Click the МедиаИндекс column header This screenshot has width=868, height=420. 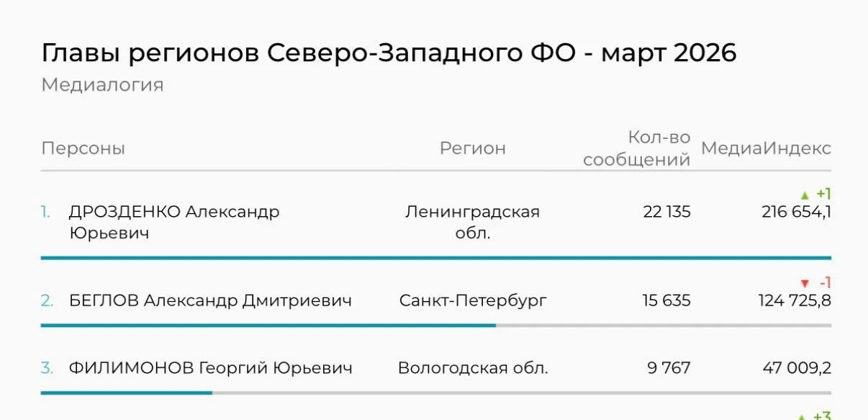point(766,148)
